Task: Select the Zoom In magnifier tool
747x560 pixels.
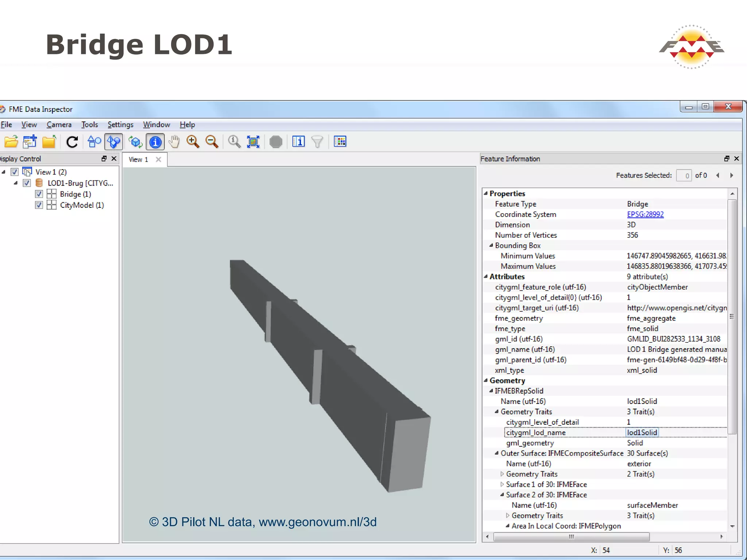Action: (x=193, y=141)
